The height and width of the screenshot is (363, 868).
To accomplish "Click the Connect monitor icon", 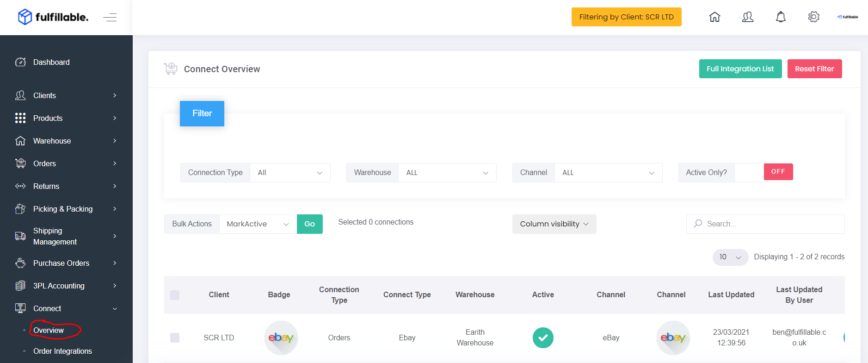I will click(20, 308).
